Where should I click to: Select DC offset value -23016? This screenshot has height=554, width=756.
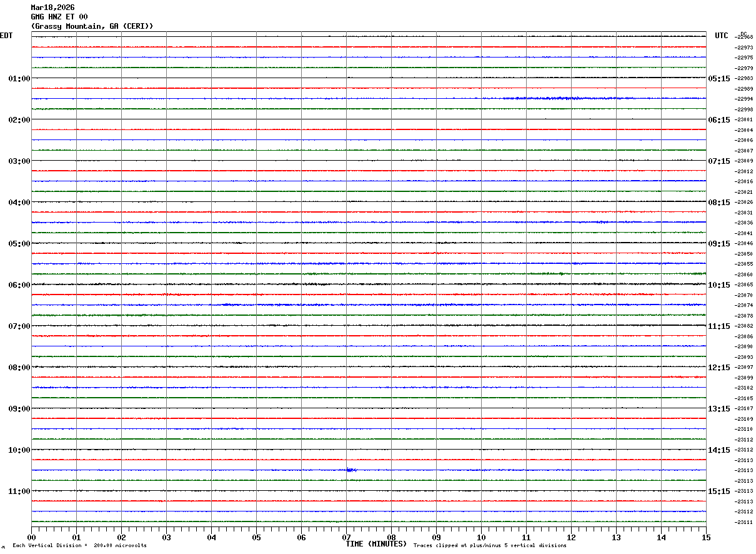pos(744,181)
